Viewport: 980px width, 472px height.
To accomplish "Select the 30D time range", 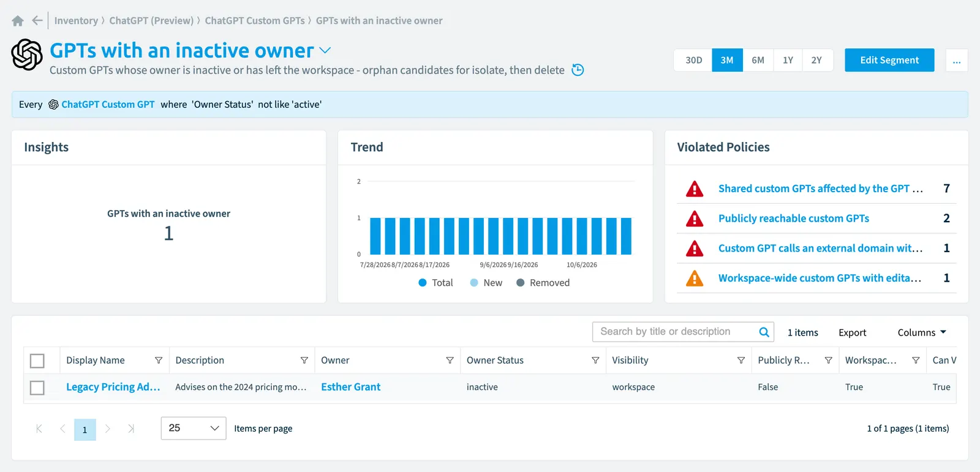I will [x=694, y=60].
